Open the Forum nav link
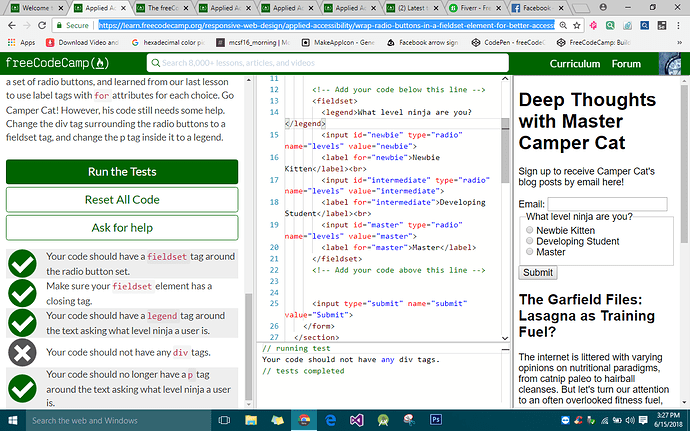 point(626,64)
